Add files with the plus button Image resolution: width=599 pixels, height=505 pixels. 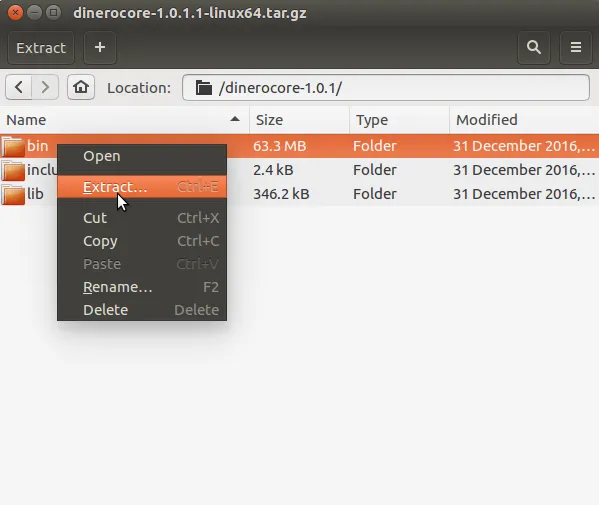coord(100,48)
